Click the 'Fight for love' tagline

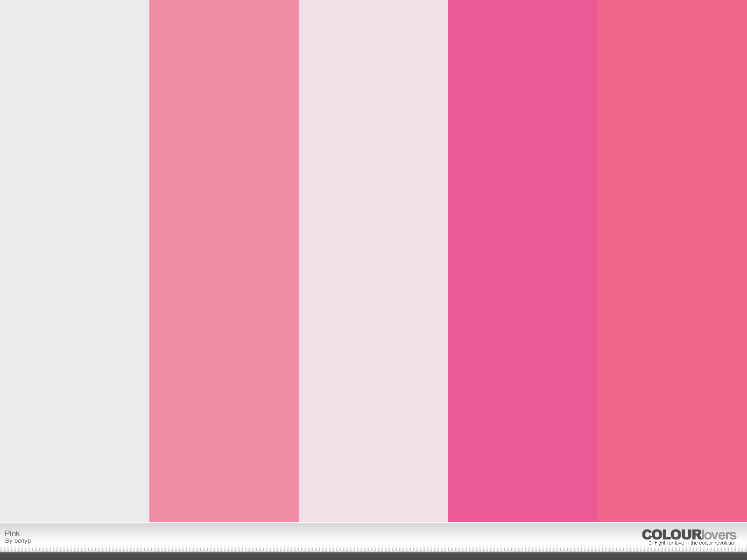click(x=696, y=543)
